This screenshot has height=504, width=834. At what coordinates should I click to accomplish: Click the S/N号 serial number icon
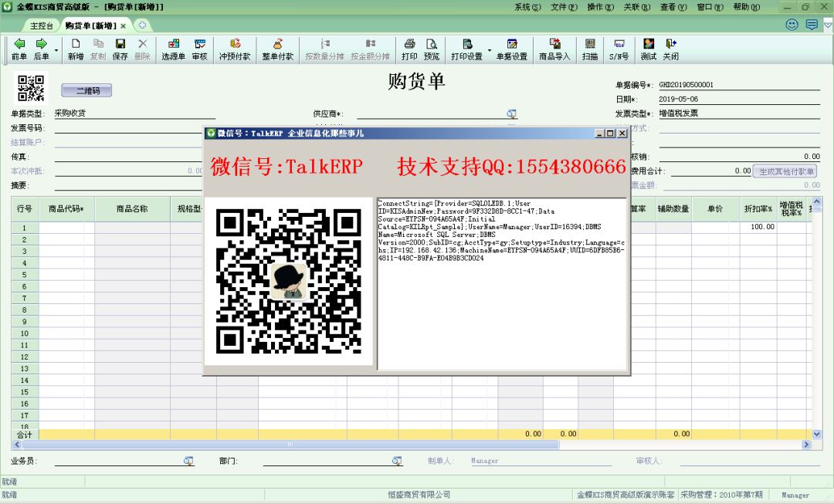pyautogui.click(x=619, y=49)
